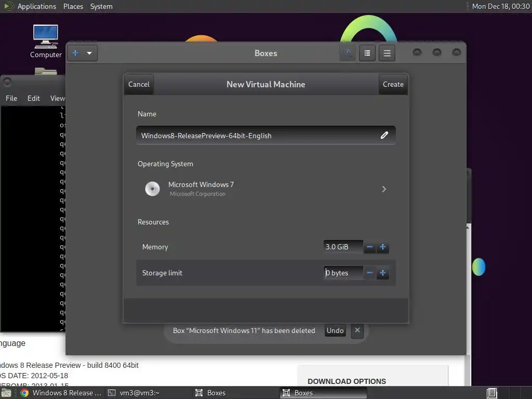
Task: Click the Resources section label
Action: coord(153,222)
